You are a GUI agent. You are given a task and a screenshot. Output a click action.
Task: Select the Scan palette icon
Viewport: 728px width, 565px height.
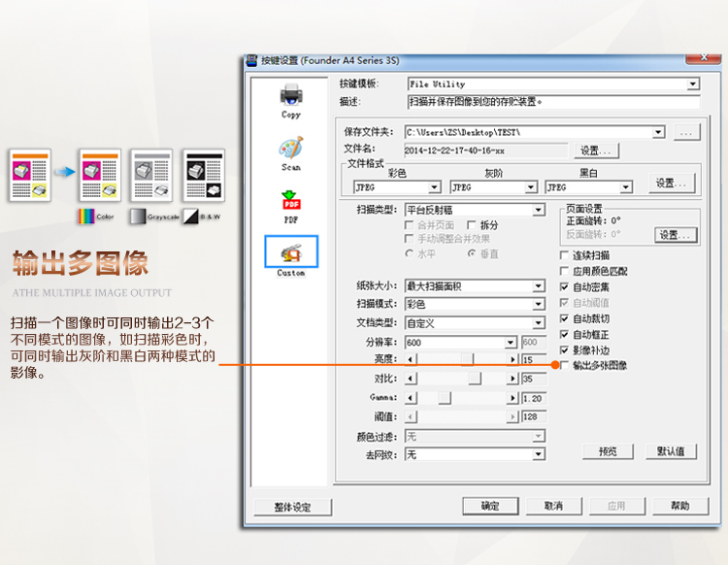tap(291, 150)
